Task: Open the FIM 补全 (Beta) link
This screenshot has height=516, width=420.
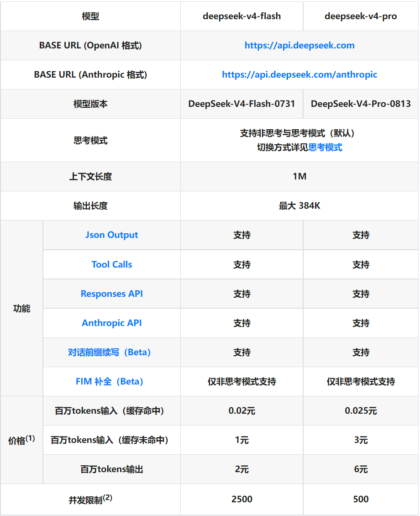Action: [x=110, y=382]
